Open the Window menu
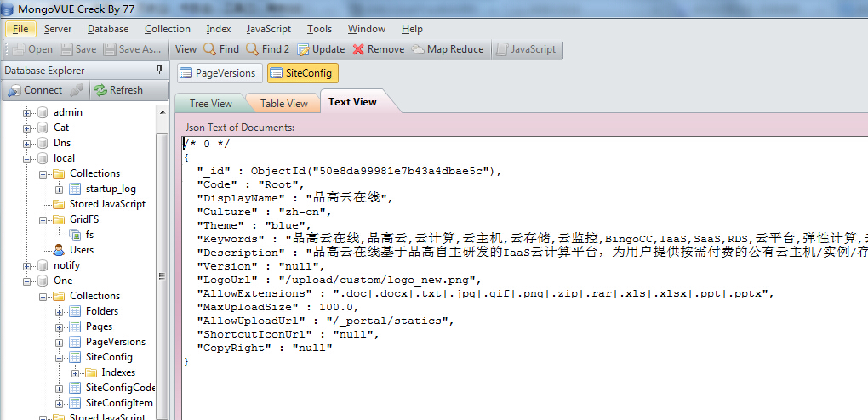The image size is (868, 420). (367, 29)
